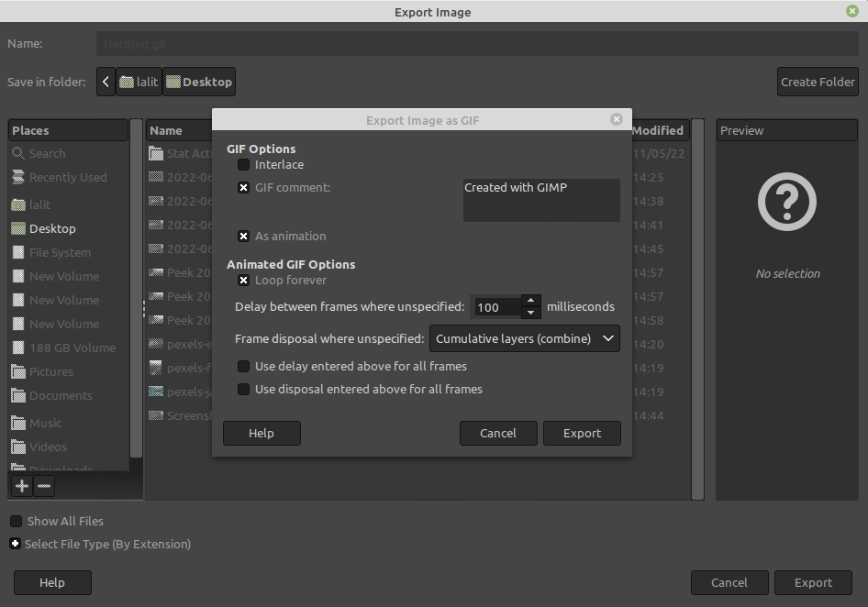
Task: Open the Pictures folder in Places
Action: click(x=50, y=371)
